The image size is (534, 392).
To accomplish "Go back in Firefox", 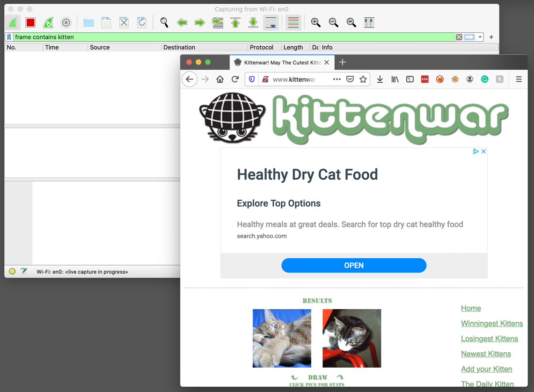I will click(x=190, y=79).
